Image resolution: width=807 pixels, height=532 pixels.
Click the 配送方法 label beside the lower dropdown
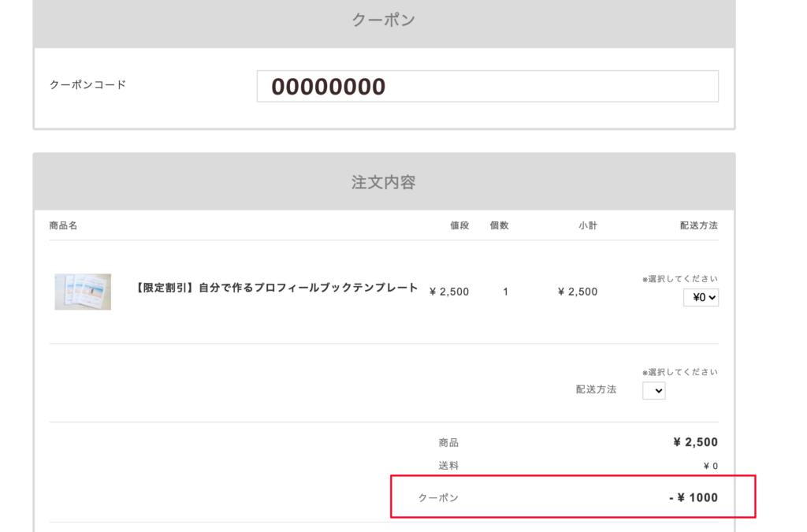tap(596, 389)
